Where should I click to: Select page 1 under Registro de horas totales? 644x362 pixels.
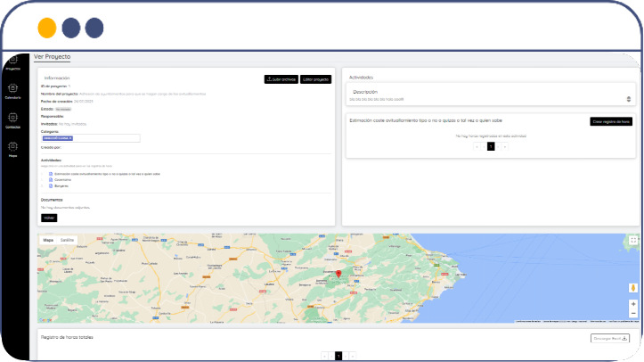338,356
